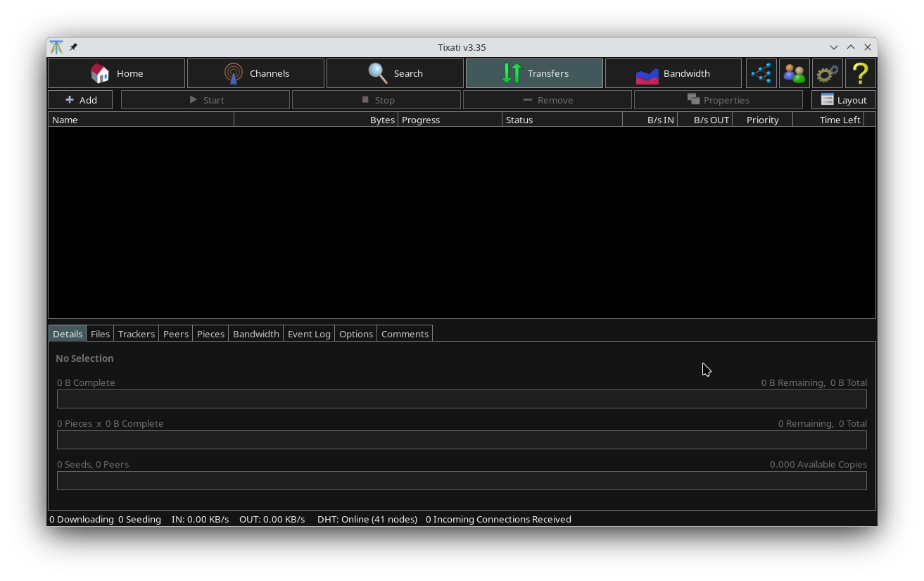This screenshot has height=581, width=924.
Task: Sort by Priority column header
Action: click(763, 120)
